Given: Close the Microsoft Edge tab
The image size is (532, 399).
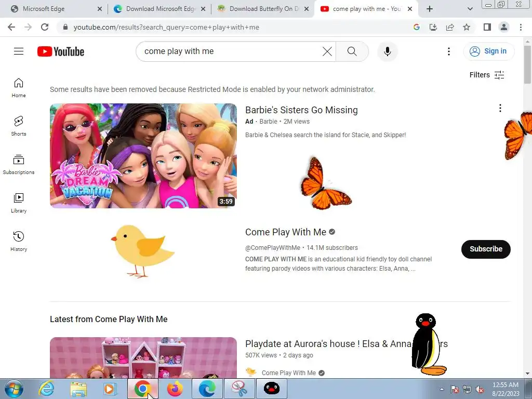Looking at the screenshot, I should (100, 9).
